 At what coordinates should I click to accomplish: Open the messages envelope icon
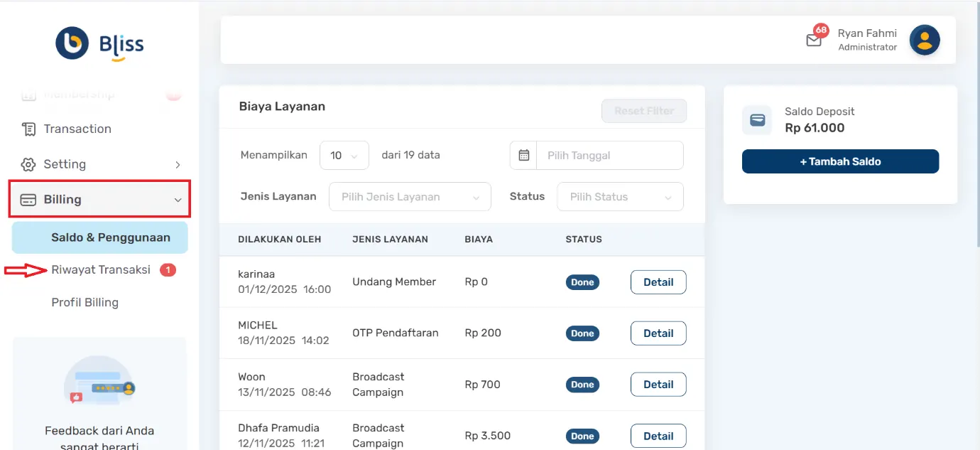[815, 39]
